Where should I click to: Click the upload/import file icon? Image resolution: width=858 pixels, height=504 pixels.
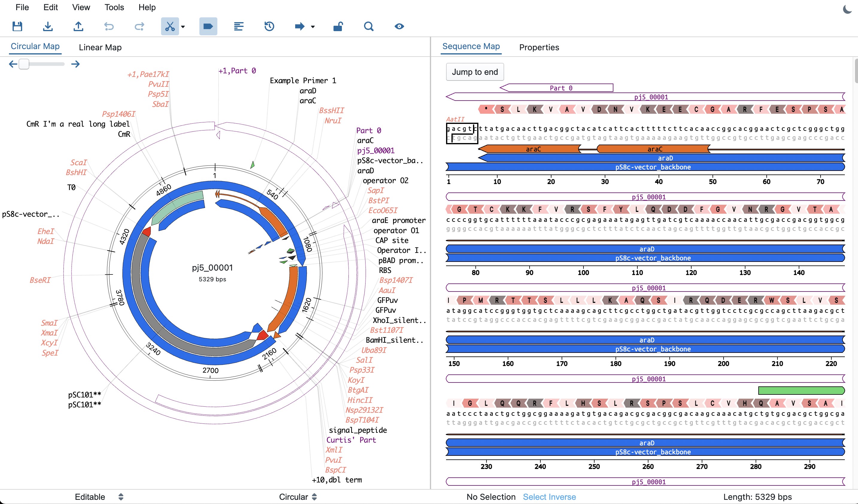click(x=78, y=26)
